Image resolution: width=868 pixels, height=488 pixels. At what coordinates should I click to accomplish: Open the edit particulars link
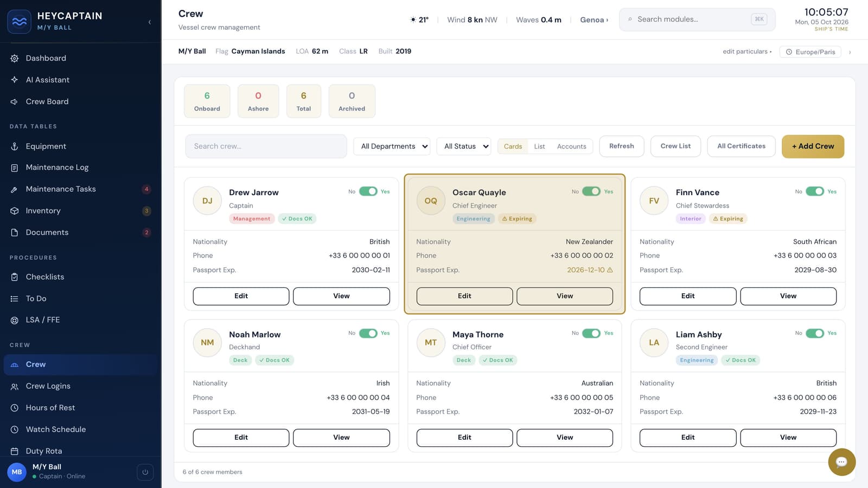[747, 52]
